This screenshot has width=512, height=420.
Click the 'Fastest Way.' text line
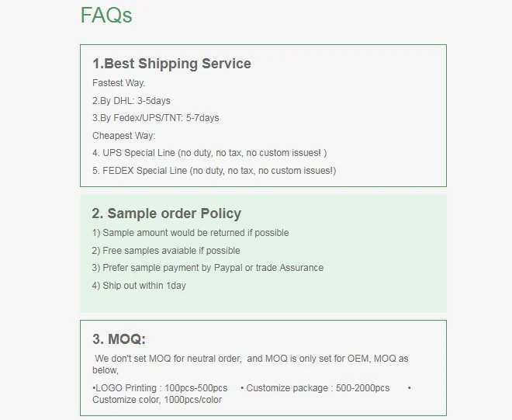(119, 83)
